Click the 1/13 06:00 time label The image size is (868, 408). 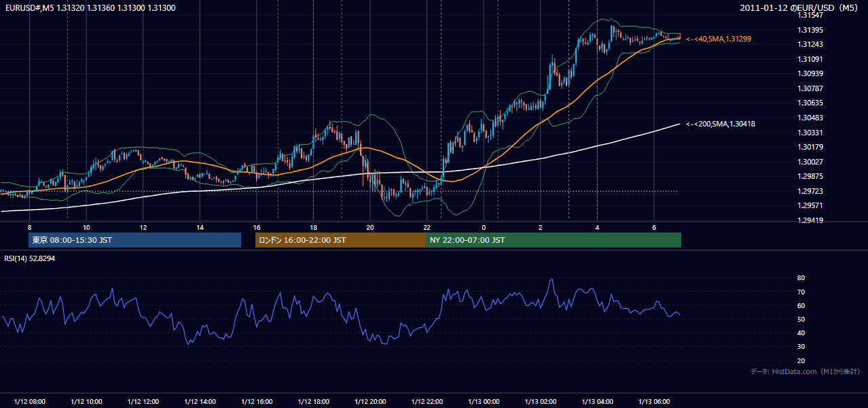tap(654, 402)
